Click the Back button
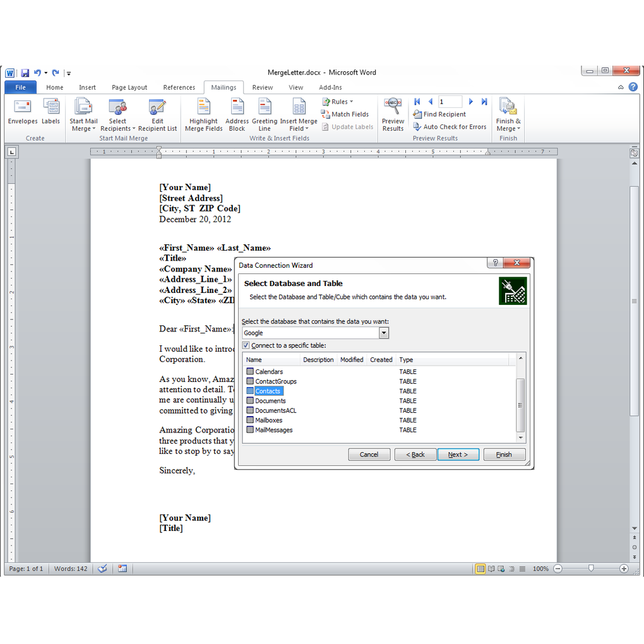This screenshot has width=644, height=644. [415, 454]
